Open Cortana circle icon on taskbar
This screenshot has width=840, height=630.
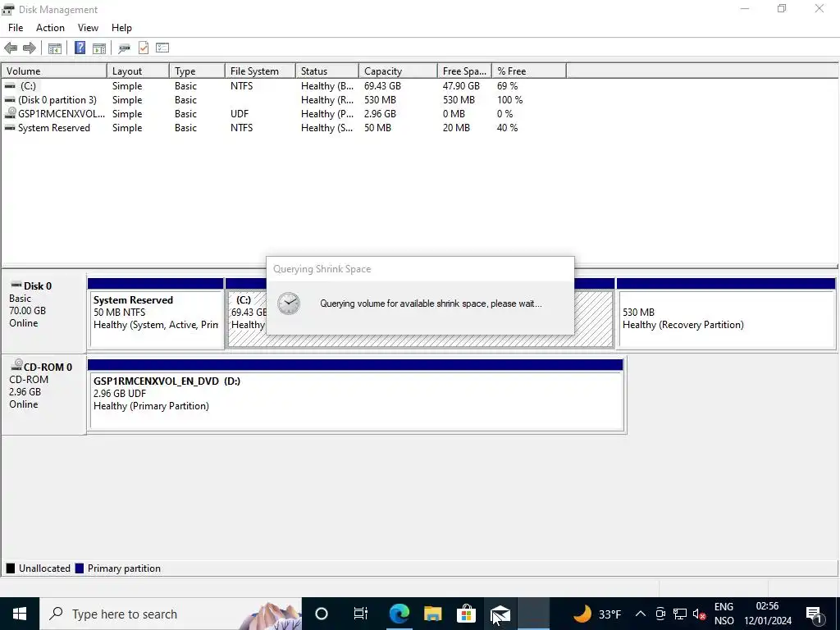tap(322, 614)
